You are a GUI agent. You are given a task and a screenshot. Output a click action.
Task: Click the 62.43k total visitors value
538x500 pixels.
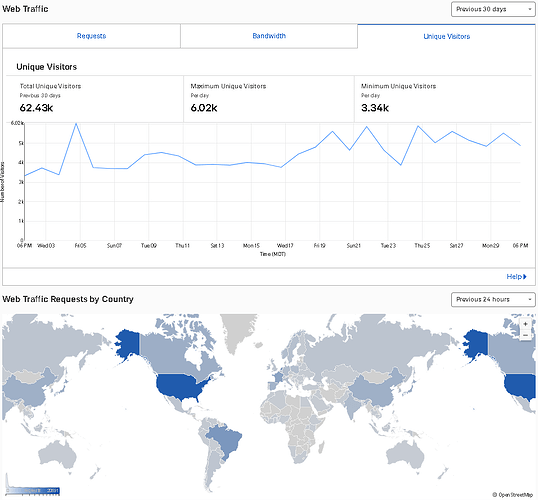[x=36, y=108]
